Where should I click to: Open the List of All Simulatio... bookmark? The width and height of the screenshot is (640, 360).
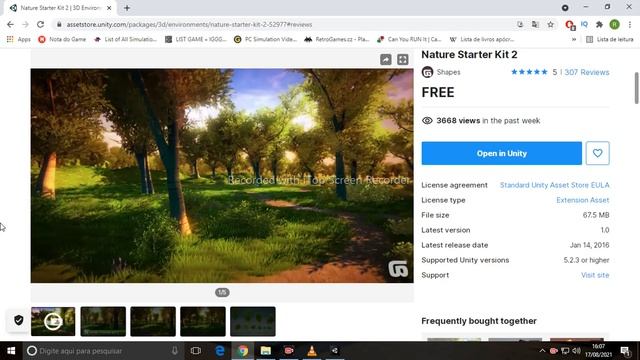[x=125, y=39]
